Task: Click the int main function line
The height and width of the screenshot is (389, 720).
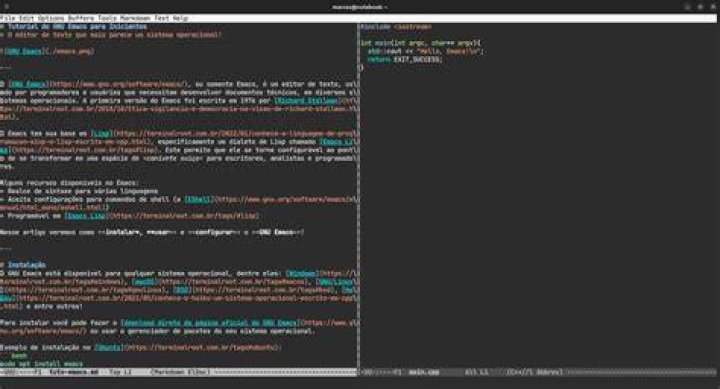Action: [x=421, y=43]
